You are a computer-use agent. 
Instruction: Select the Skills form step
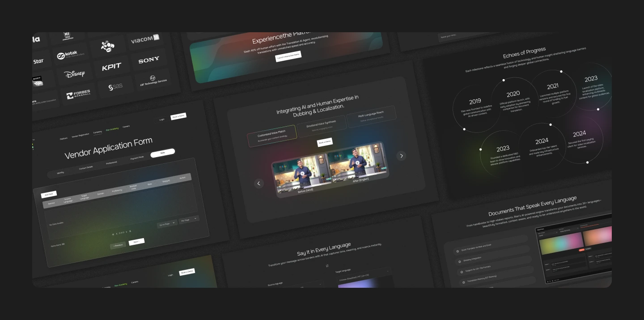(163, 153)
